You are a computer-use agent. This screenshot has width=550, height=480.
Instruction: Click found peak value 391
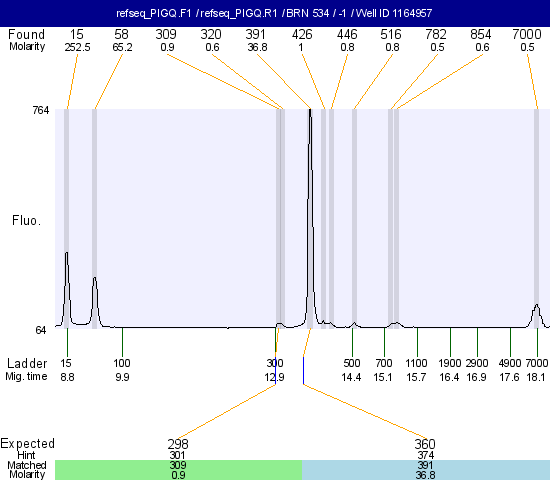[255, 34]
